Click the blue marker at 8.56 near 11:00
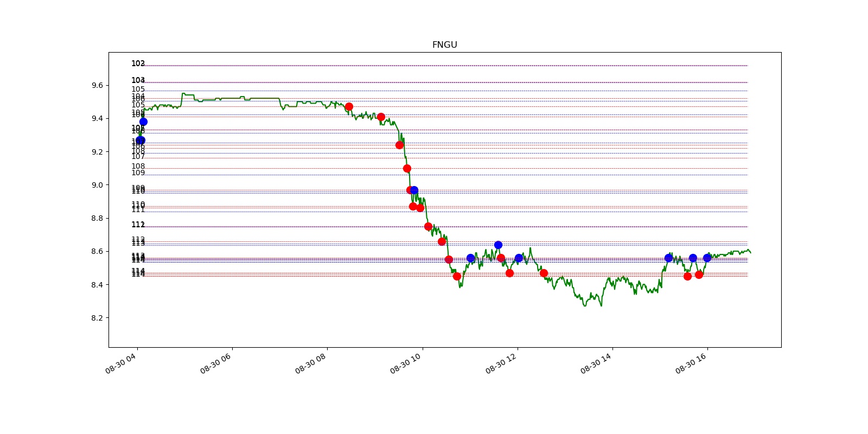The height and width of the screenshot is (434, 868). (470, 258)
